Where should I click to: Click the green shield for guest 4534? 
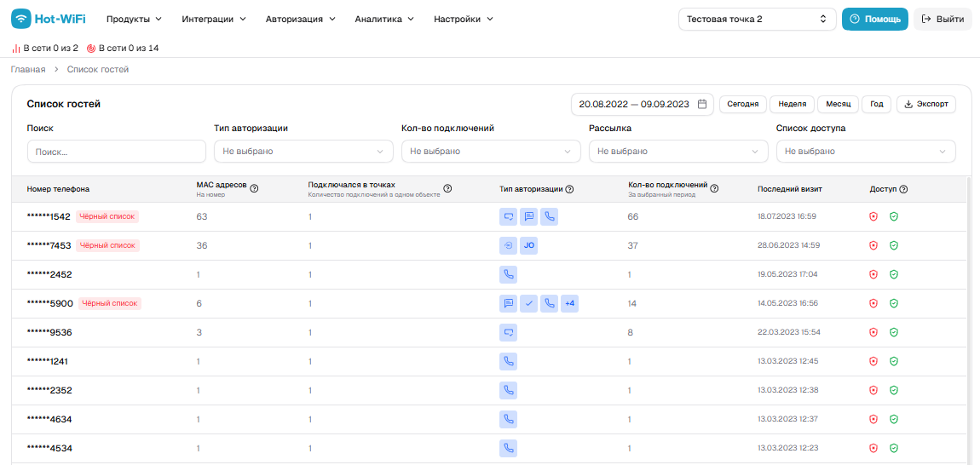[894, 448]
